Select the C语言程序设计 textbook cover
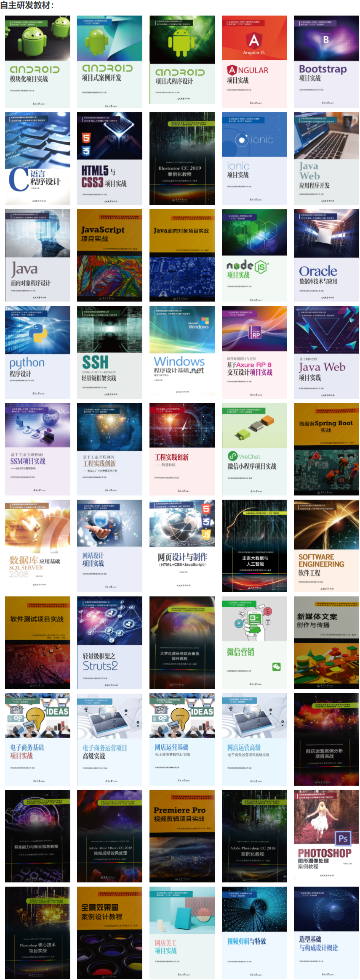This screenshot has width=360, height=980. (37, 159)
